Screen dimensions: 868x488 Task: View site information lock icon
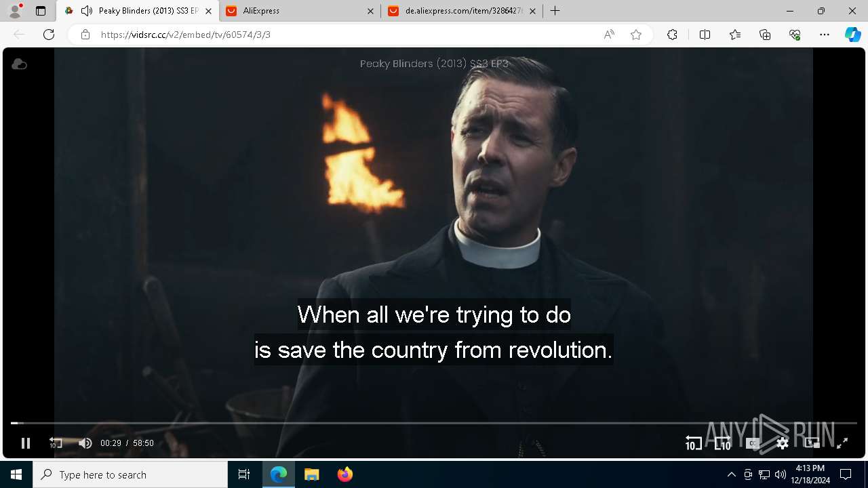click(85, 35)
